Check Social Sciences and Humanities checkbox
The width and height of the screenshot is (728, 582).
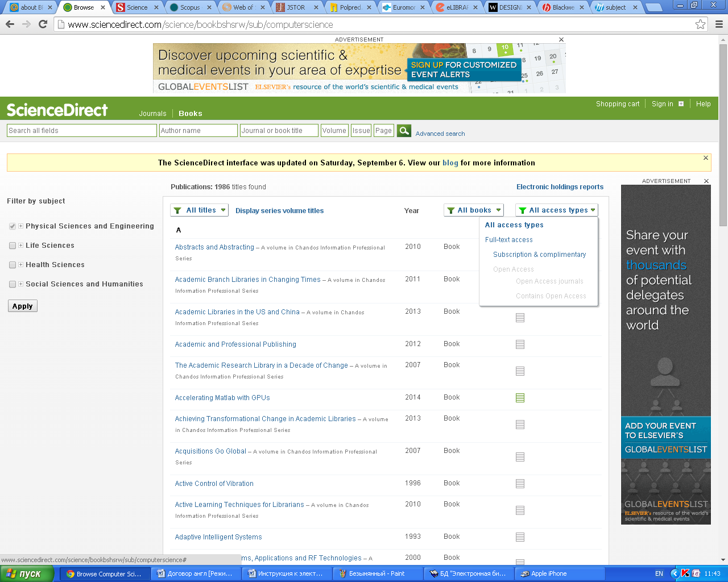coord(13,284)
